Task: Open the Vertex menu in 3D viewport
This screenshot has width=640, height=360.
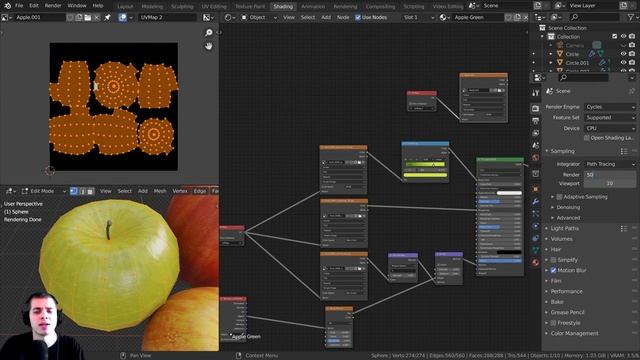Action: coord(180,191)
